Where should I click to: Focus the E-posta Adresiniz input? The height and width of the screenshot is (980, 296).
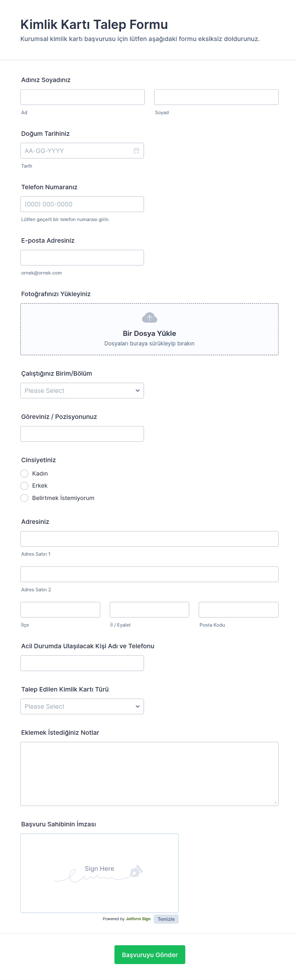82,258
